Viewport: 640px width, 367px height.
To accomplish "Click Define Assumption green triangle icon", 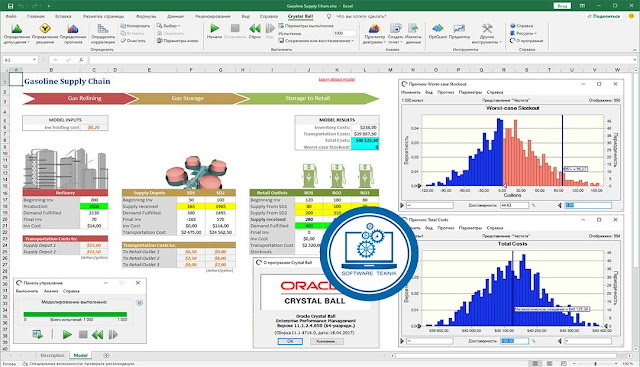I will pos(17,28).
